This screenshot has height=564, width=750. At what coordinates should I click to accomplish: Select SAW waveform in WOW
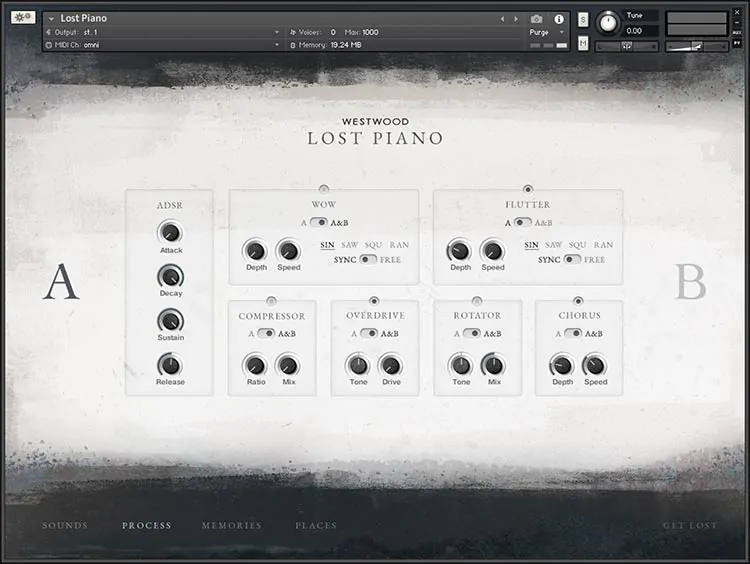[350, 245]
